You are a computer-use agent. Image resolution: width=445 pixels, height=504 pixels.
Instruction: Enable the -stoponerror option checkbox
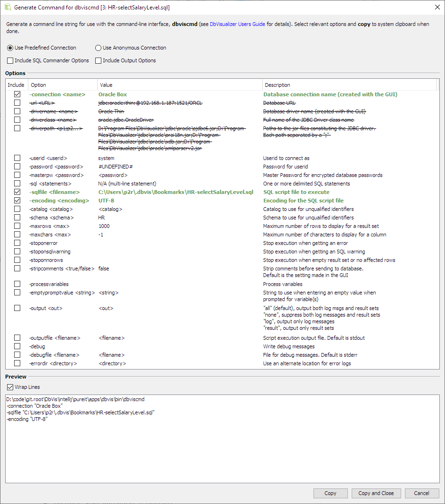17,243
